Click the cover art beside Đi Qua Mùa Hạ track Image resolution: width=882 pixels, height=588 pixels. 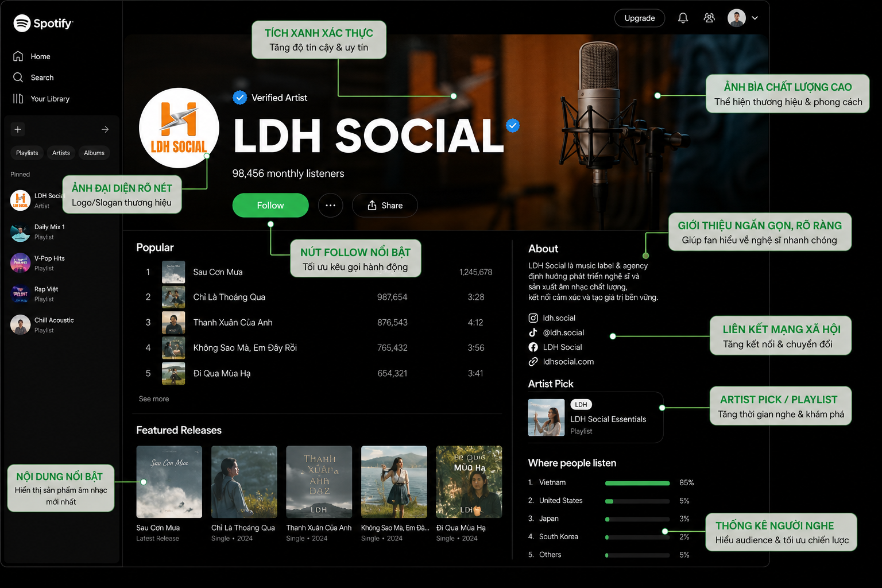(x=173, y=373)
